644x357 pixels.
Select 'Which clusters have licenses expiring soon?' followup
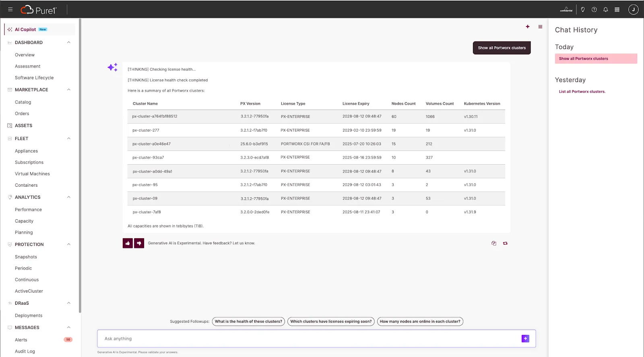[x=331, y=322]
